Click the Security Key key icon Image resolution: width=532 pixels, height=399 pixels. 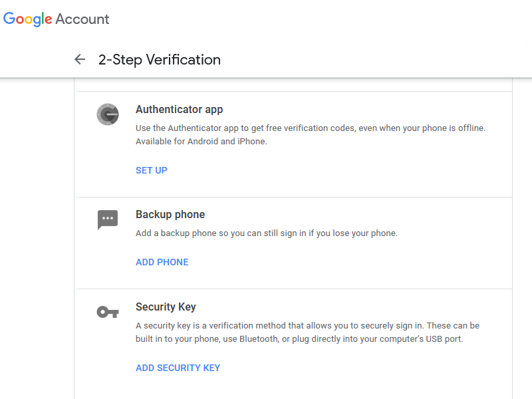pyautogui.click(x=107, y=311)
